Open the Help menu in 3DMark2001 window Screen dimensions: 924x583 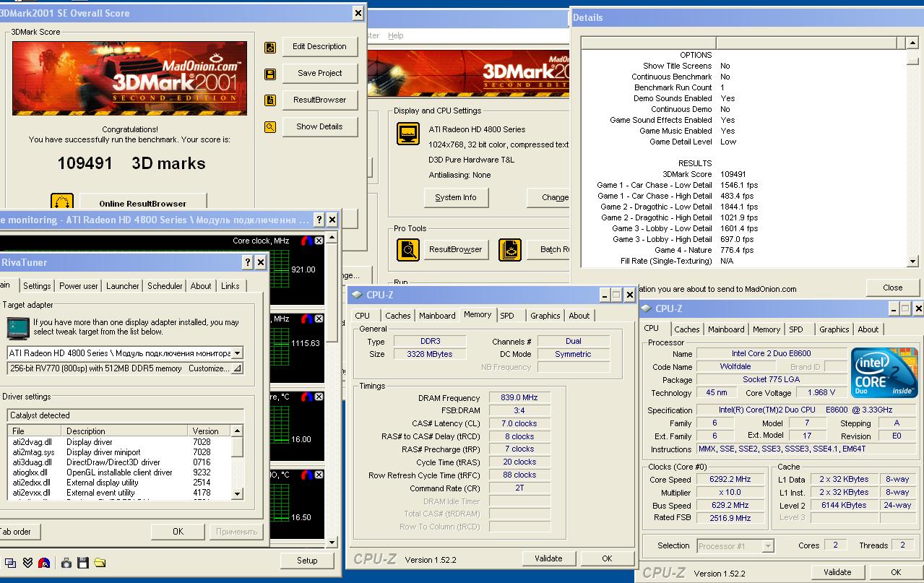[396, 35]
